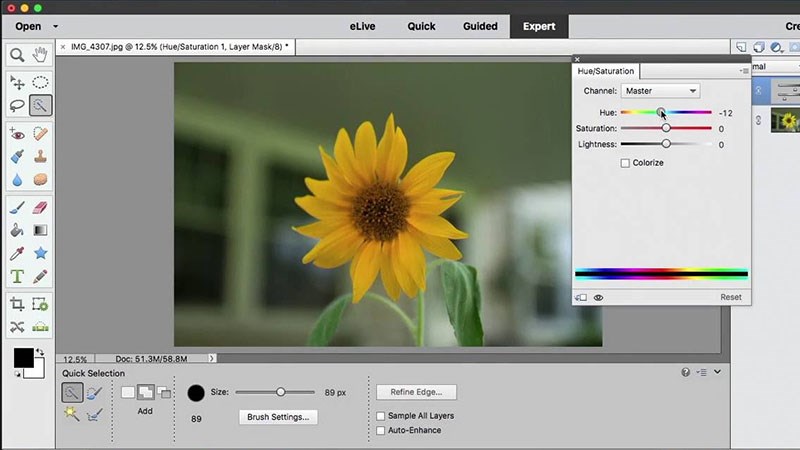Switch to Guided mode tab
800x450 pixels.
pyautogui.click(x=480, y=27)
